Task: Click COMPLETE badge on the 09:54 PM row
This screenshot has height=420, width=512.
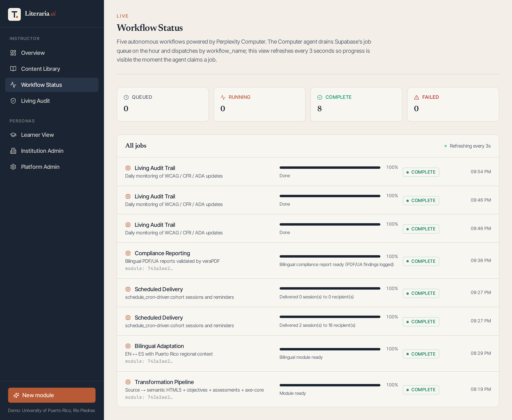Action: click(421, 172)
